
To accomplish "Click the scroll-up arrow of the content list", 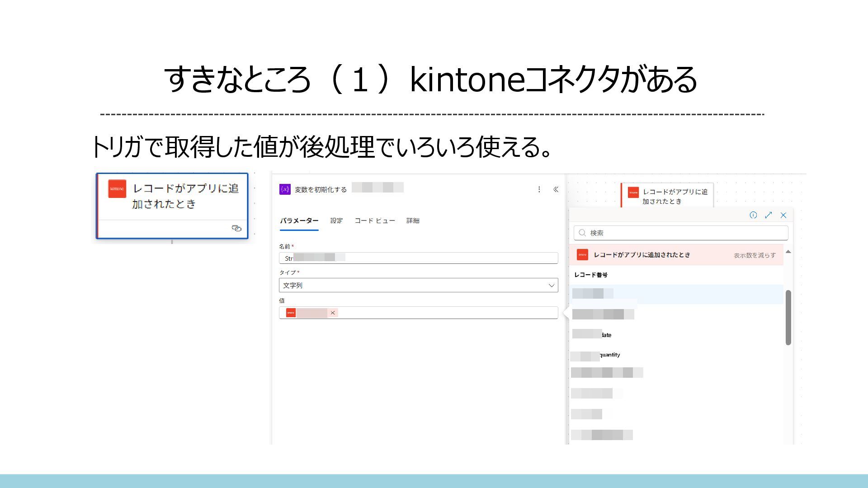I will coord(788,251).
